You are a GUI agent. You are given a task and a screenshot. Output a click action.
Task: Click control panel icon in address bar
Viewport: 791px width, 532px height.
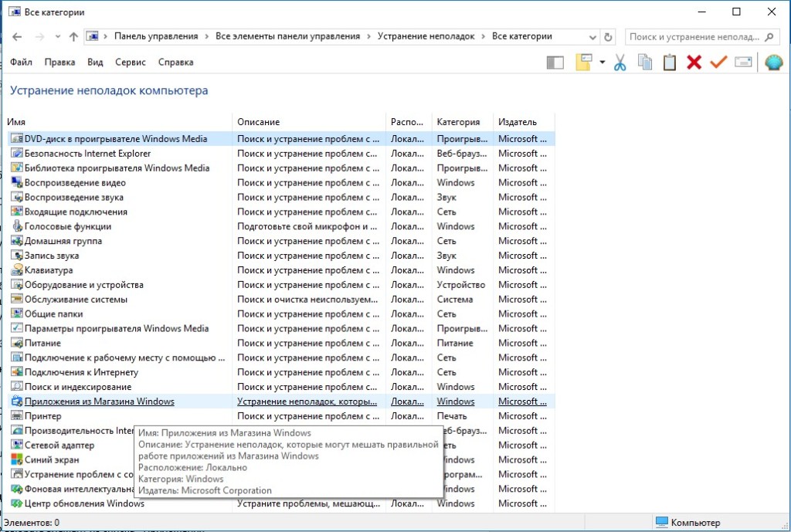click(x=93, y=36)
